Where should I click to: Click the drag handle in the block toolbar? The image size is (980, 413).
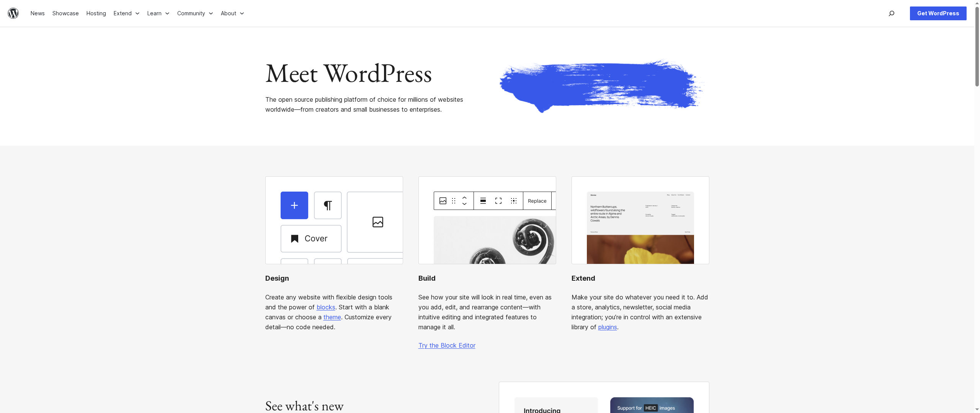(x=454, y=201)
